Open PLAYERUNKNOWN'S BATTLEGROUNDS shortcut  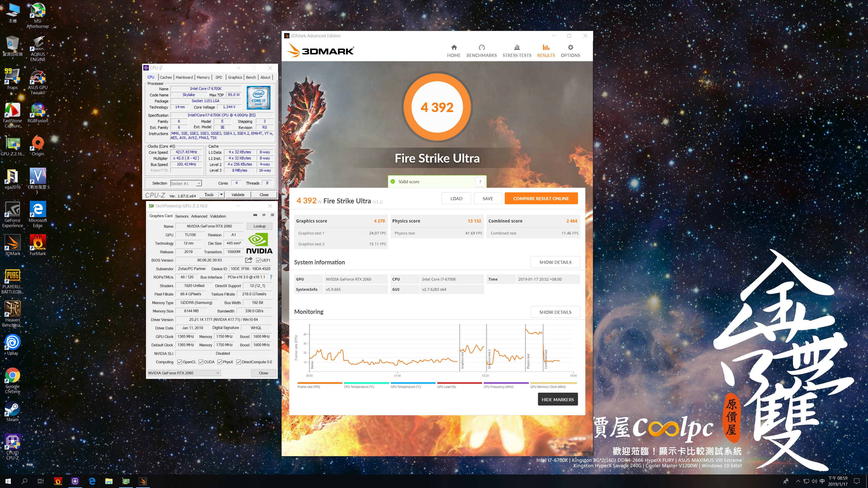coord(12,281)
